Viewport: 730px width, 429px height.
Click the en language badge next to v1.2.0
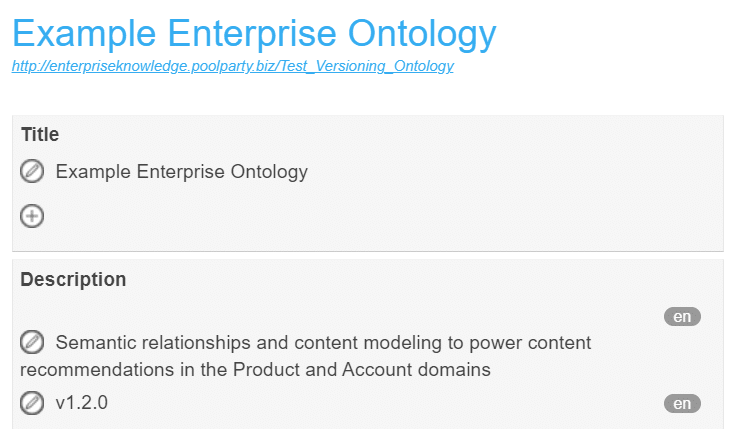click(x=682, y=403)
